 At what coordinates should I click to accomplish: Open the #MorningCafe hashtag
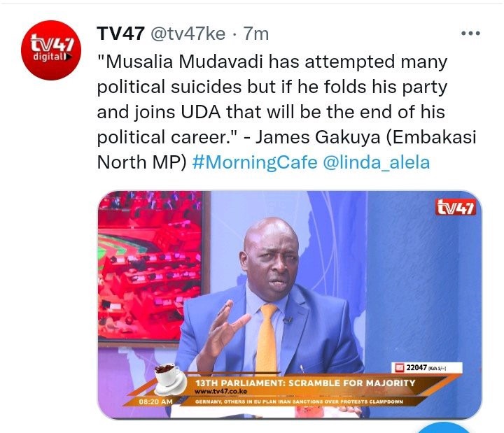tap(255, 162)
